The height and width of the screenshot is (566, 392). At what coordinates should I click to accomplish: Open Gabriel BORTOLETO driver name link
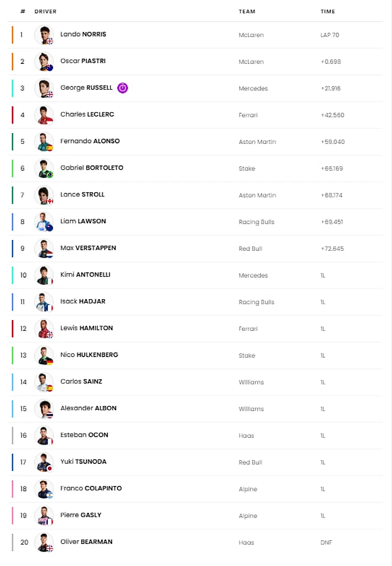pyautogui.click(x=92, y=168)
